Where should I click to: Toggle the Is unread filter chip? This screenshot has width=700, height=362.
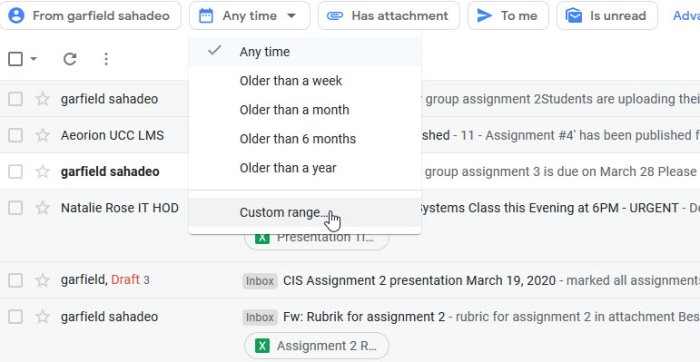pos(607,16)
